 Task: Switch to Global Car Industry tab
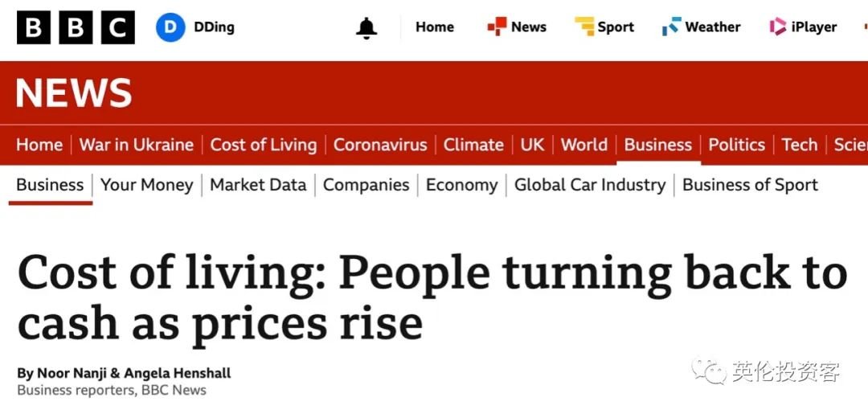590,185
